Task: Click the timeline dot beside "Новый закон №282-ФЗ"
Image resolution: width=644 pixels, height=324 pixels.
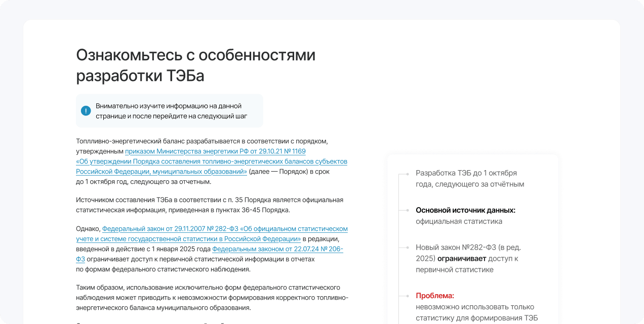Action: point(408,248)
